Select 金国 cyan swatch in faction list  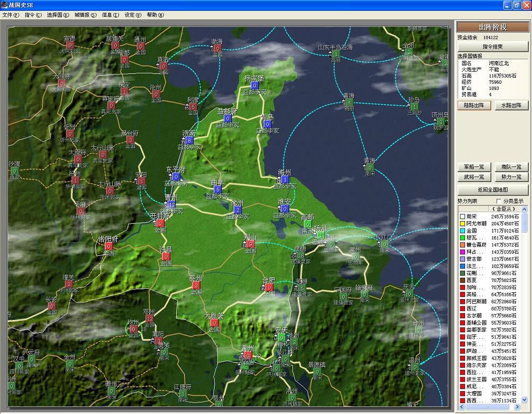pos(462,230)
